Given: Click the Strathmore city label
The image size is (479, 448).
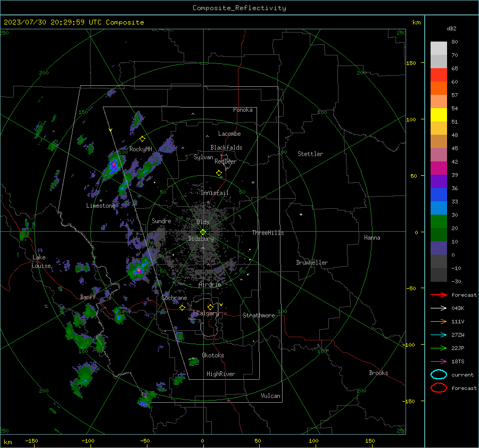Looking at the screenshot, I should [259, 315].
